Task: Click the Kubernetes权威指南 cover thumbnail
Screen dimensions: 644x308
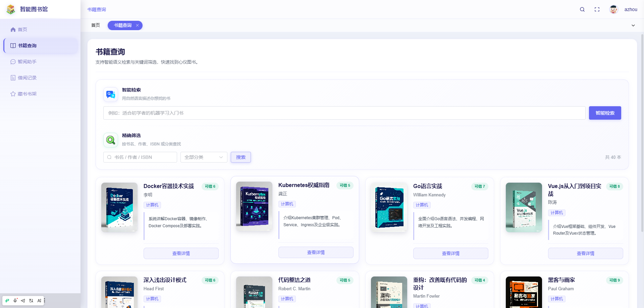Action: 254,206
